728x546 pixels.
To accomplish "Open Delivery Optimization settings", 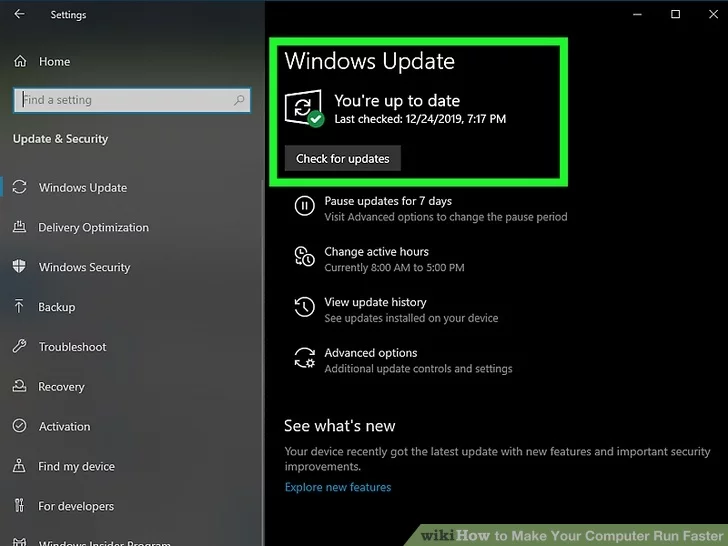I will 93,228.
